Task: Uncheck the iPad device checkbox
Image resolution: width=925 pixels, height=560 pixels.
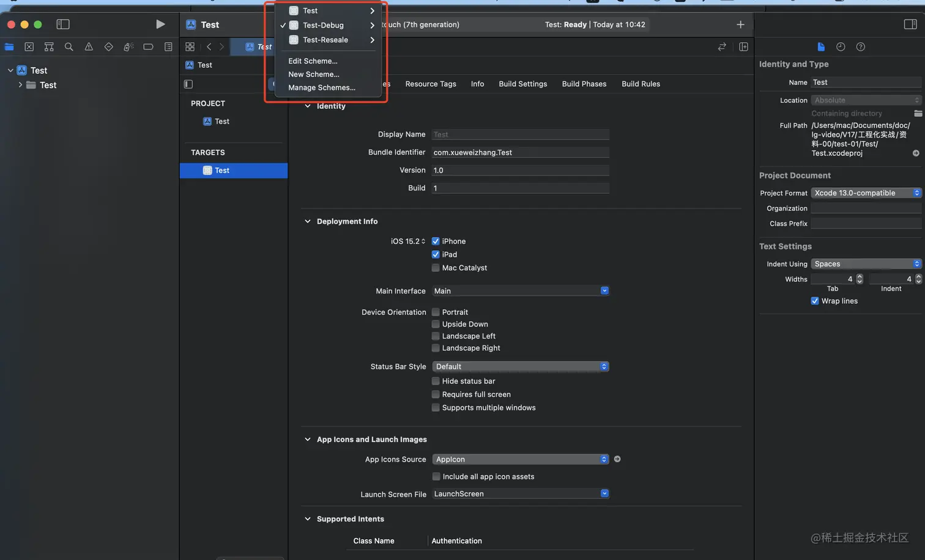Action: (436, 254)
